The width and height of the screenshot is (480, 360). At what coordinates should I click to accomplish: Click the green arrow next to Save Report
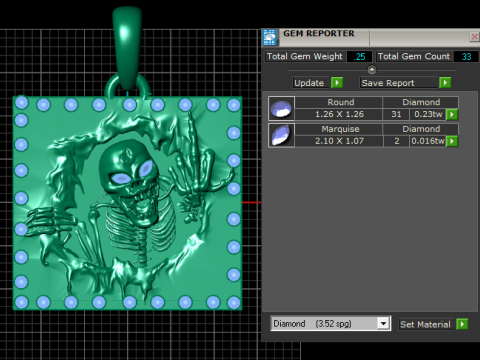pyautogui.click(x=445, y=83)
